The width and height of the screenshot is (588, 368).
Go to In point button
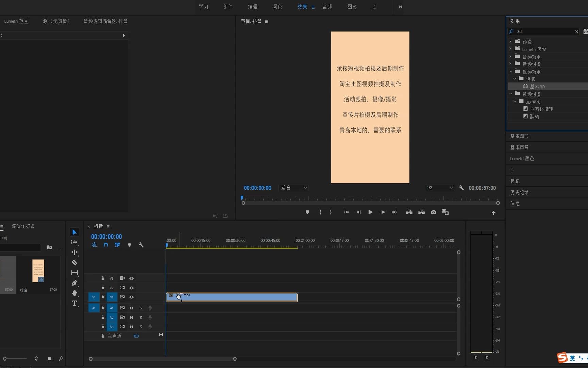(x=346, y=212)
